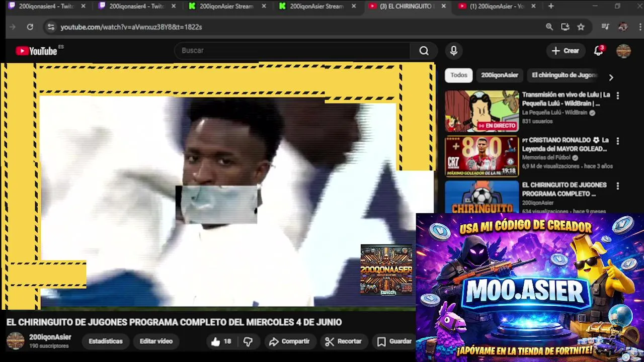Close the (1) 200iqonAsier YouTube tab

click(x=533, y=7)
